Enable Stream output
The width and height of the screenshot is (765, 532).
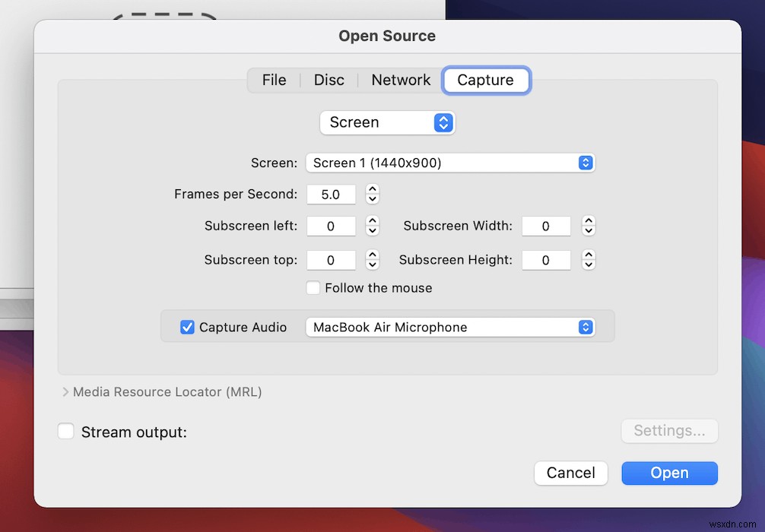click(66, 431)
